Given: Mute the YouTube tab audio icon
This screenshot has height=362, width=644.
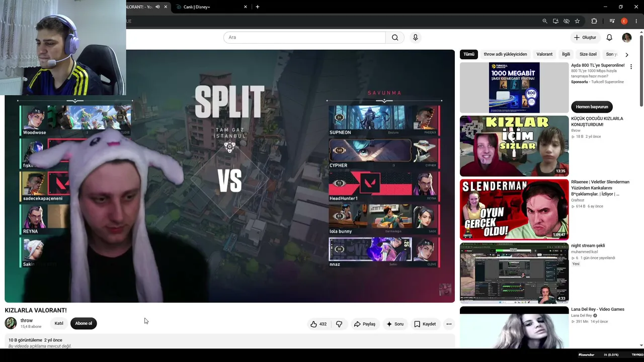Looking at the screenshot, I should (157, 7).
